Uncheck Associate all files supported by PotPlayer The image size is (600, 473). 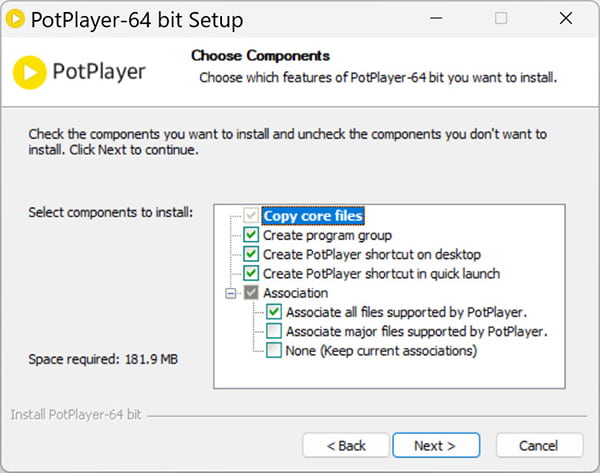(274, 312)
